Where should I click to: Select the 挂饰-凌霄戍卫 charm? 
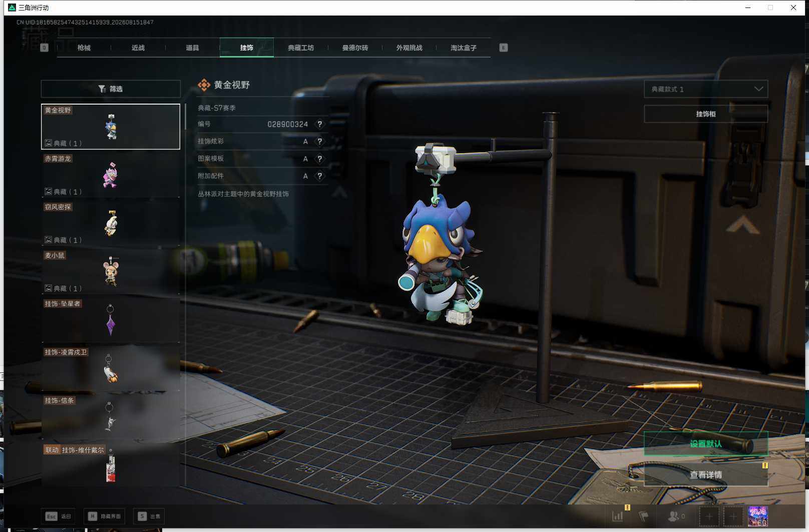111,369
